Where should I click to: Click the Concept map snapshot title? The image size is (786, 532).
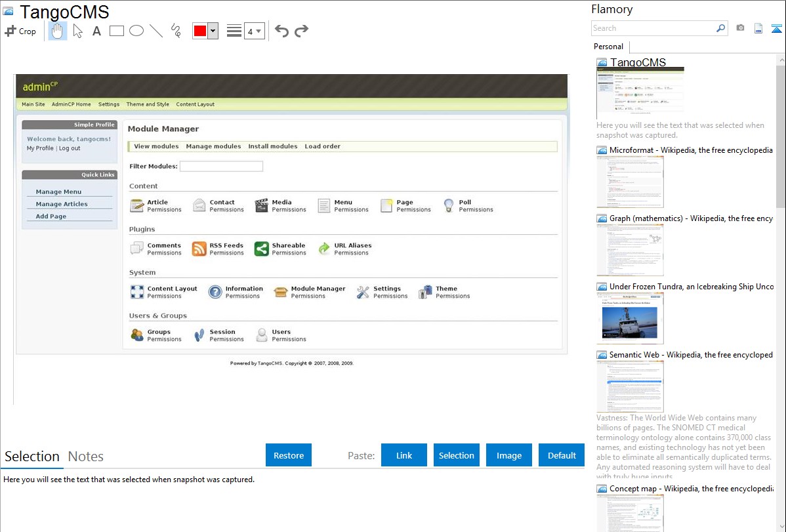click(x=691, y=488)
